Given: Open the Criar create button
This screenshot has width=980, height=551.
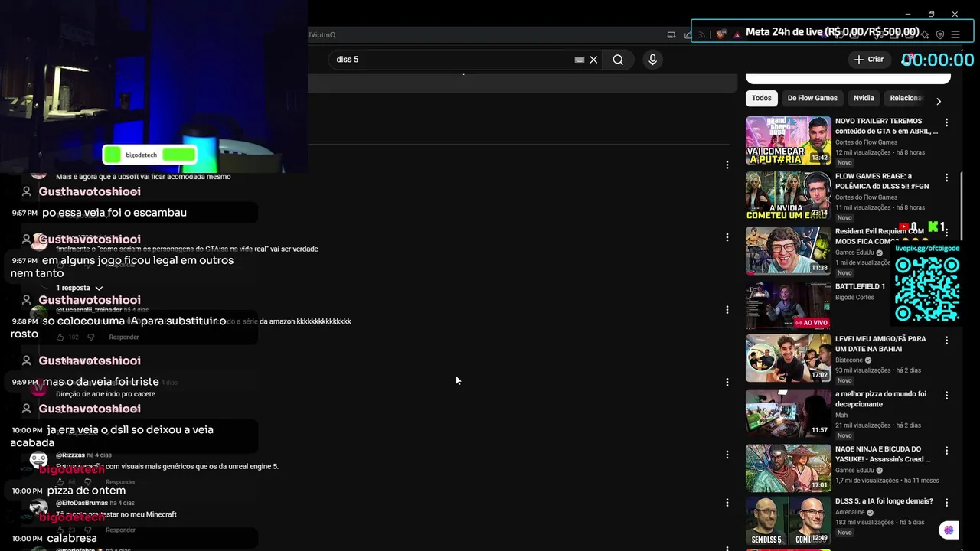Looking at the screenshot, I should coord(869,60).
